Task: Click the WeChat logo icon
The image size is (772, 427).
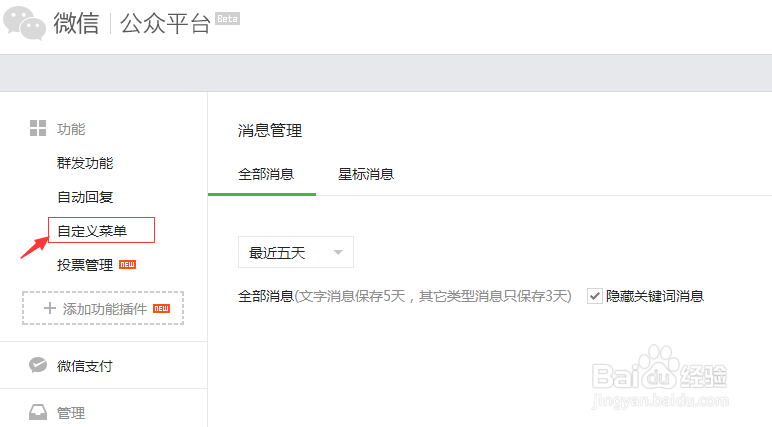Action: tap(24, 24)
